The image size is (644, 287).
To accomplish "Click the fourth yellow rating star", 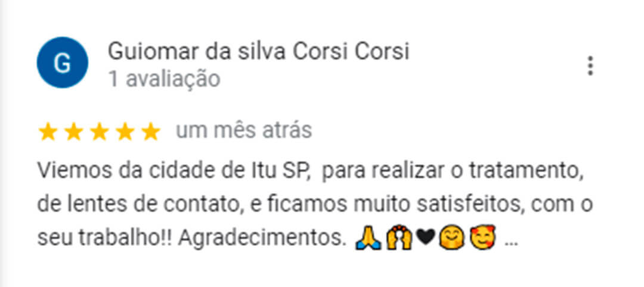I will click(x=125, y=132).
